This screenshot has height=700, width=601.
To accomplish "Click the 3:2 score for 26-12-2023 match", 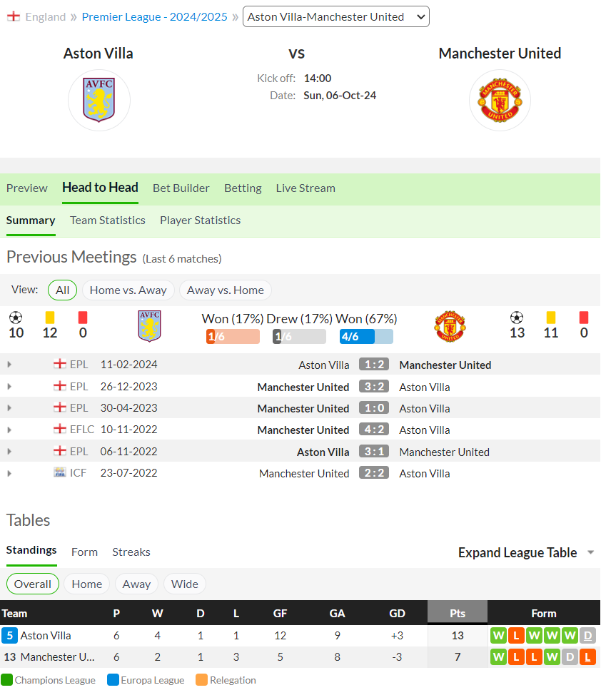I will point(374,386).
